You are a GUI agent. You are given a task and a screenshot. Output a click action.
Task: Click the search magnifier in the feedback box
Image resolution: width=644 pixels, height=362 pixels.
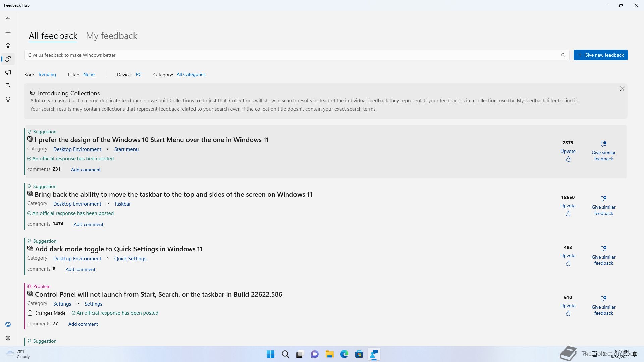(563, 55)
